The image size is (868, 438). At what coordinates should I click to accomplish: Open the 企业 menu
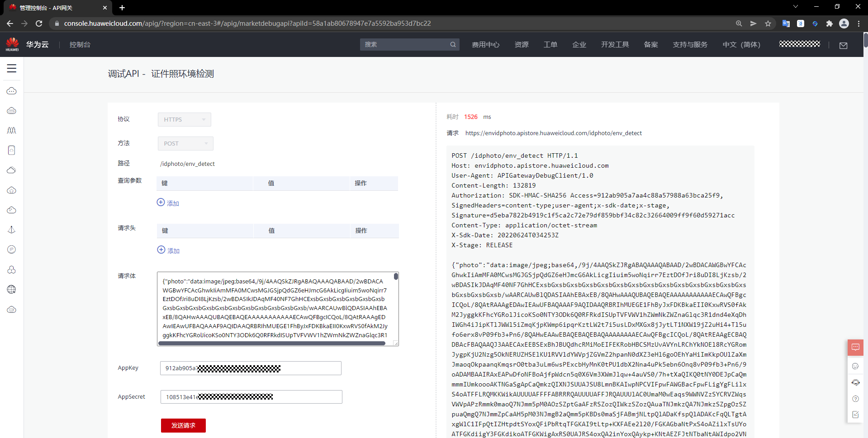coord(579,44)
